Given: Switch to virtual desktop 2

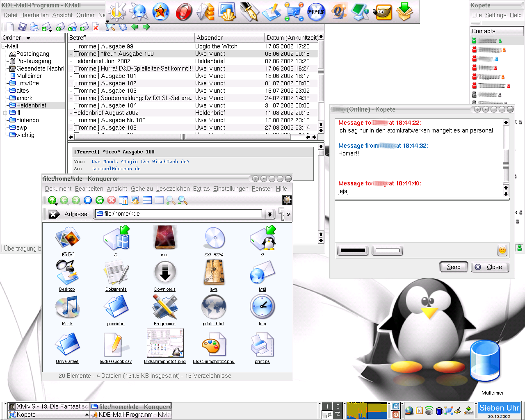Looking at the screenshot, I should coord(338,406).
